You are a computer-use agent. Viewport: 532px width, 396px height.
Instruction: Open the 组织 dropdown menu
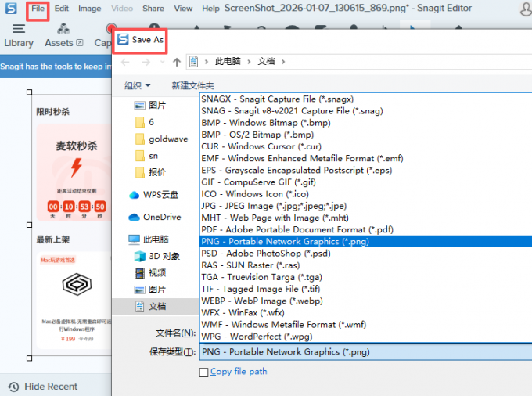(137, 85)
